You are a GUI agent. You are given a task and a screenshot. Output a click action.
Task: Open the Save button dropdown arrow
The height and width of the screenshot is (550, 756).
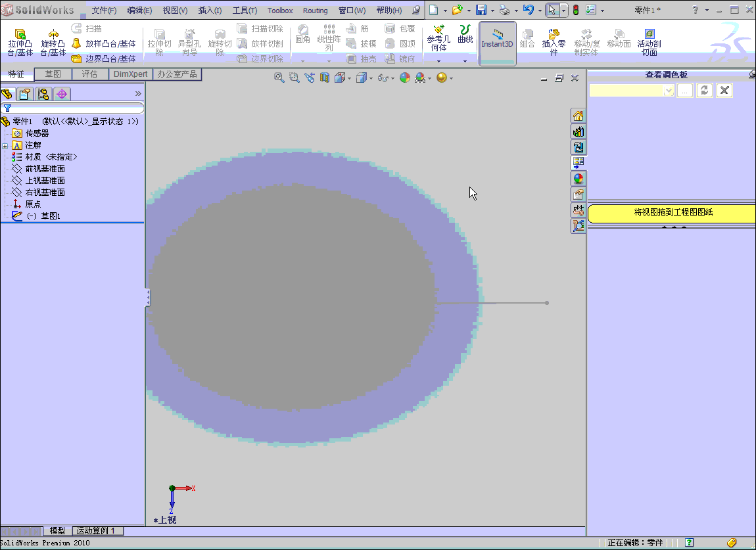(x=492, y=10)
